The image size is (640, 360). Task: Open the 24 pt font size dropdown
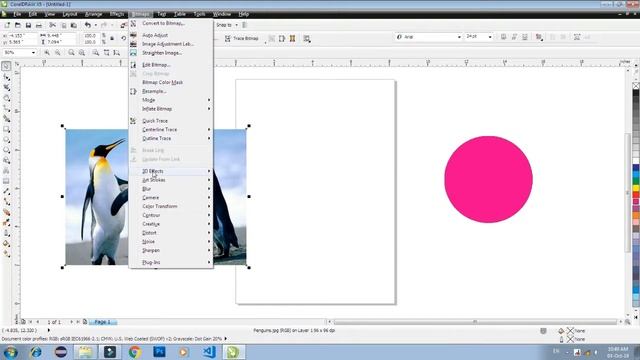(490, 37)
